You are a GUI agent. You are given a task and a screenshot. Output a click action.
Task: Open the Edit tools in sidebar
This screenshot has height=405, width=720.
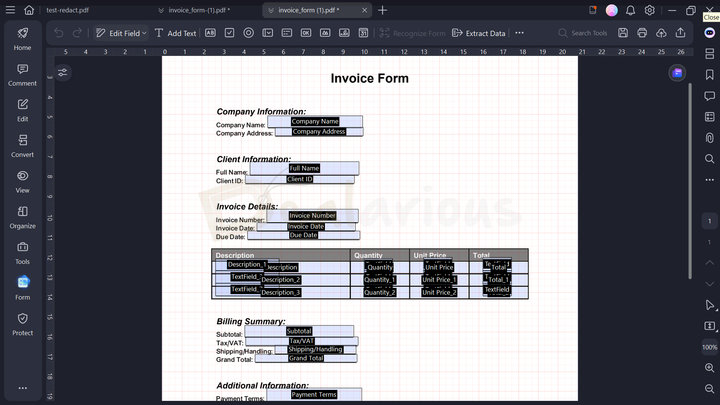(x=22, y=110)
